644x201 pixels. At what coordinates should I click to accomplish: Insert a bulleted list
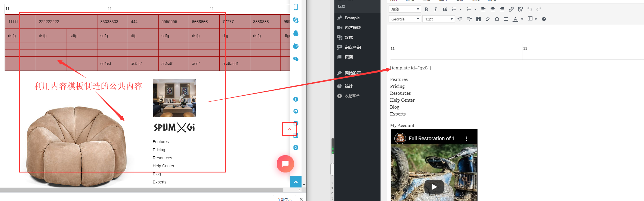click(x=454, y=9)
